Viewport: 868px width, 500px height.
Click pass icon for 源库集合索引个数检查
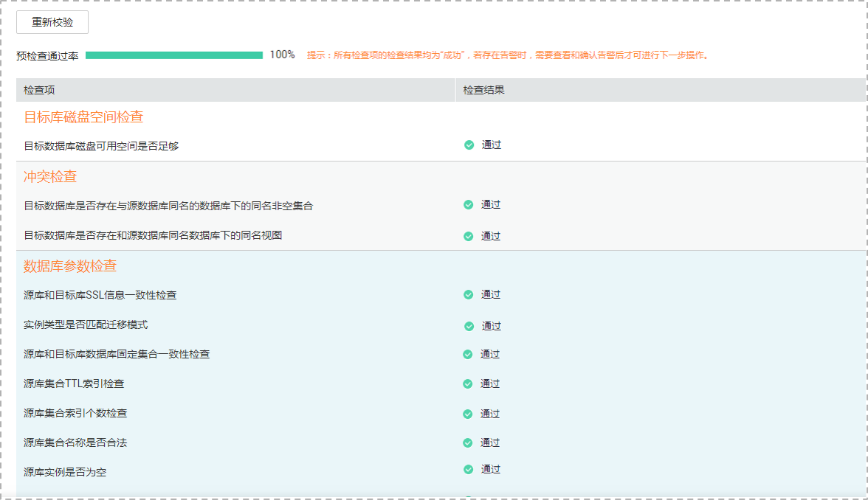(x=467, y=414)
